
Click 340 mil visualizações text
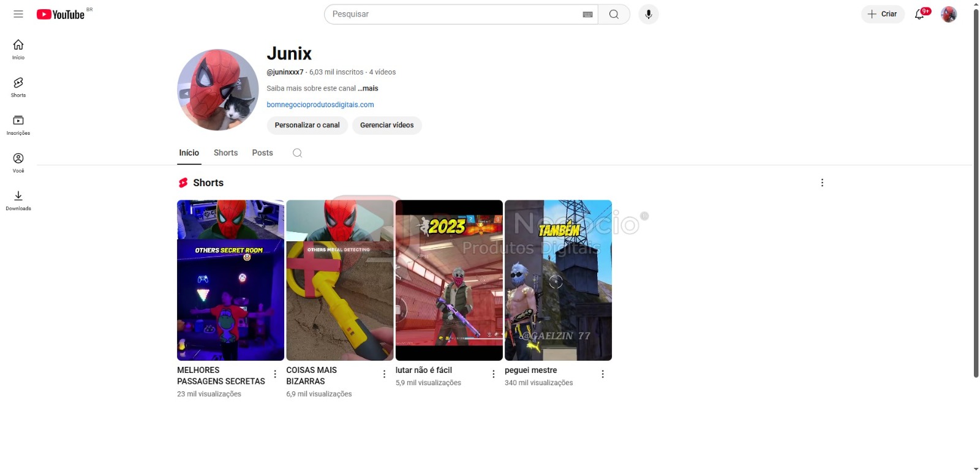(x=539, y=383)
